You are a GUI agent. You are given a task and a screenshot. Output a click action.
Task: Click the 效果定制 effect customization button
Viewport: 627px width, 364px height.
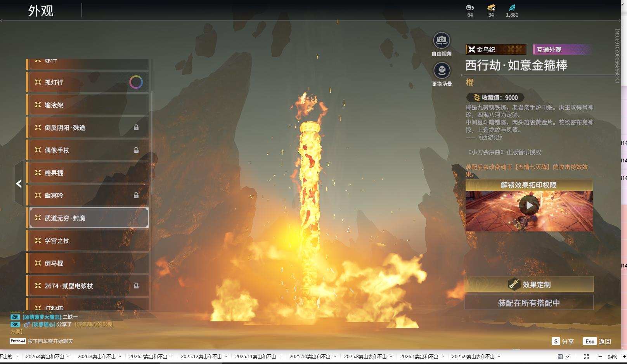click(529, 285)
